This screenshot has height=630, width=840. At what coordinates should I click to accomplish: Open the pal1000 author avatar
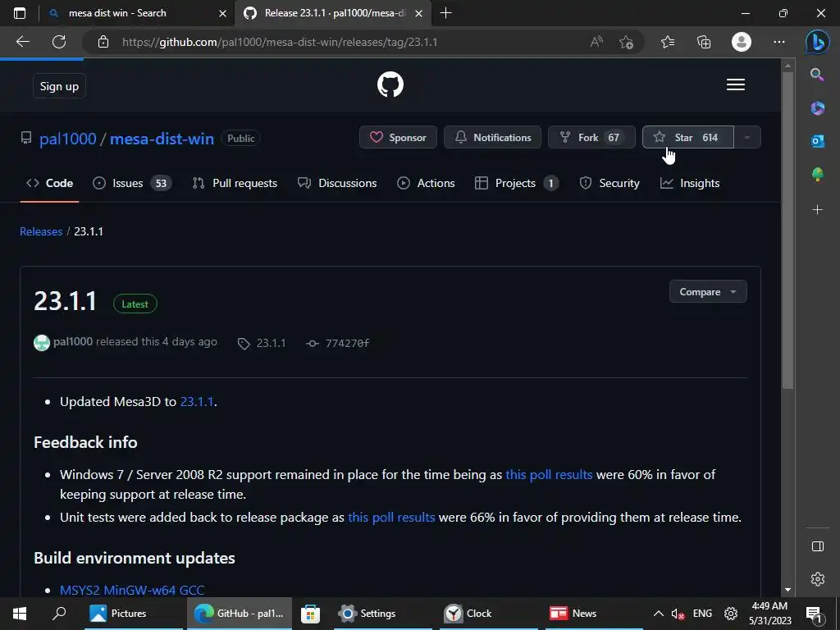point(42,342)
